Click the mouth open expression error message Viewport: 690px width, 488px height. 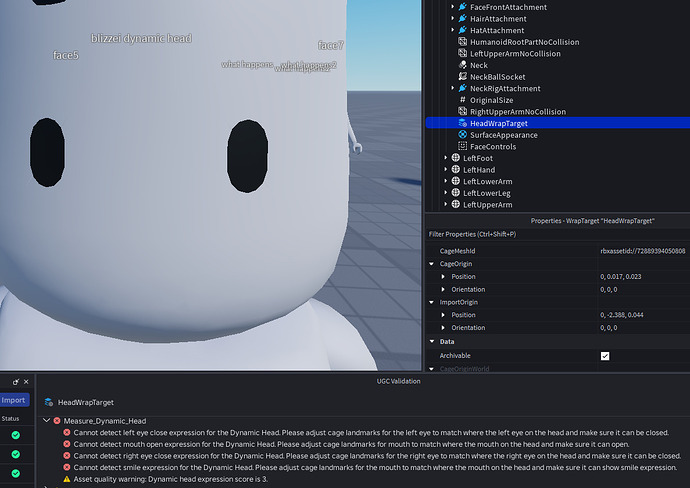coord(351,444)
